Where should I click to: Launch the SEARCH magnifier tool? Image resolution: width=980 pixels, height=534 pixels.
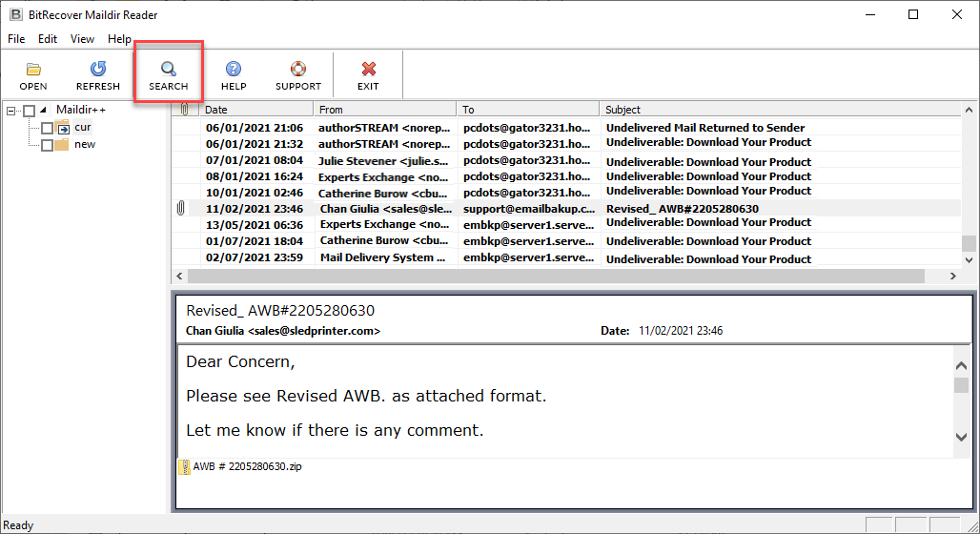click(168, 69)
